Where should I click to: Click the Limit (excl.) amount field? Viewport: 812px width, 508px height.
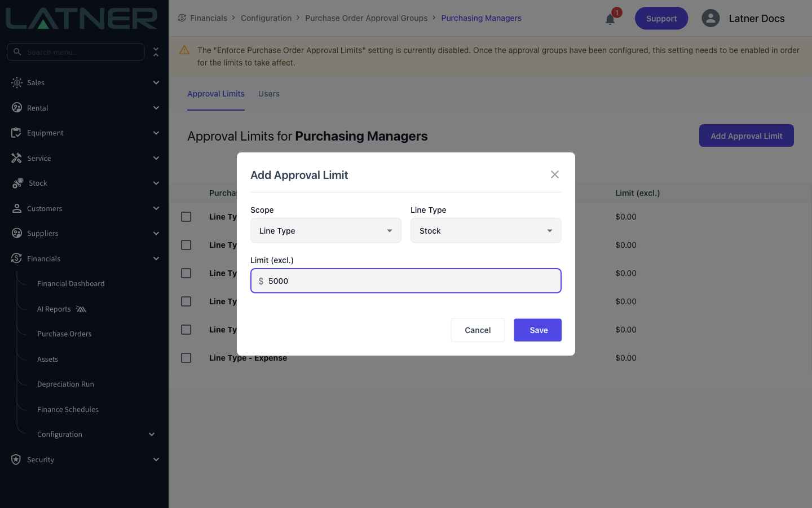406,281
